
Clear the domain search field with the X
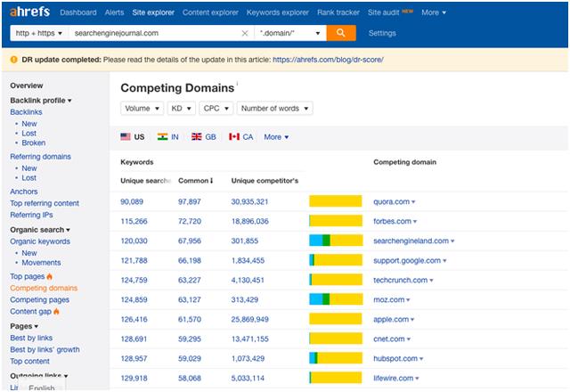[x=245, y=33]
